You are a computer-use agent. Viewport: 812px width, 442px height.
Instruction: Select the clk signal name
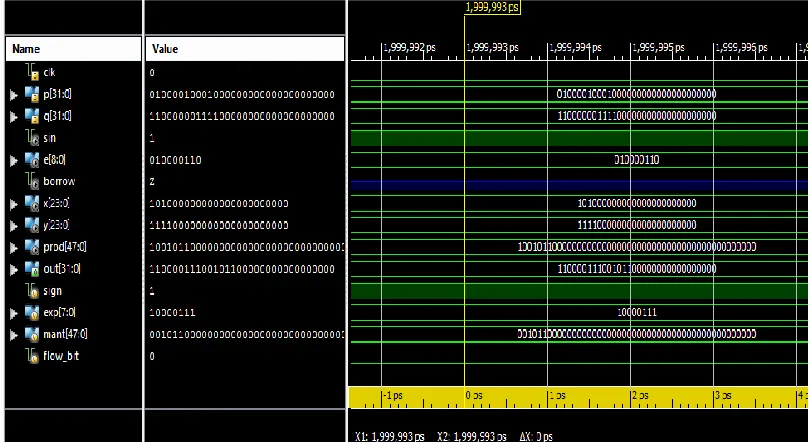(x=49, y=72)
